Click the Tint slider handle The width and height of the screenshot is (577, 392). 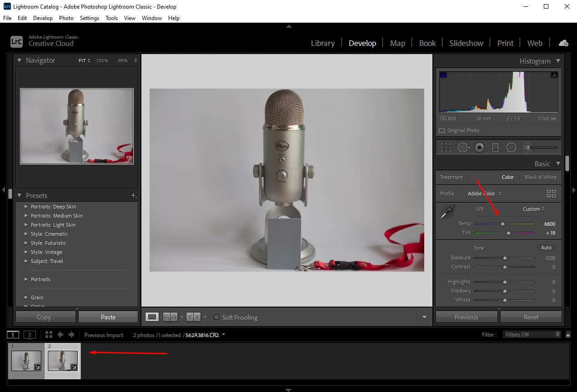pos(508,233)
